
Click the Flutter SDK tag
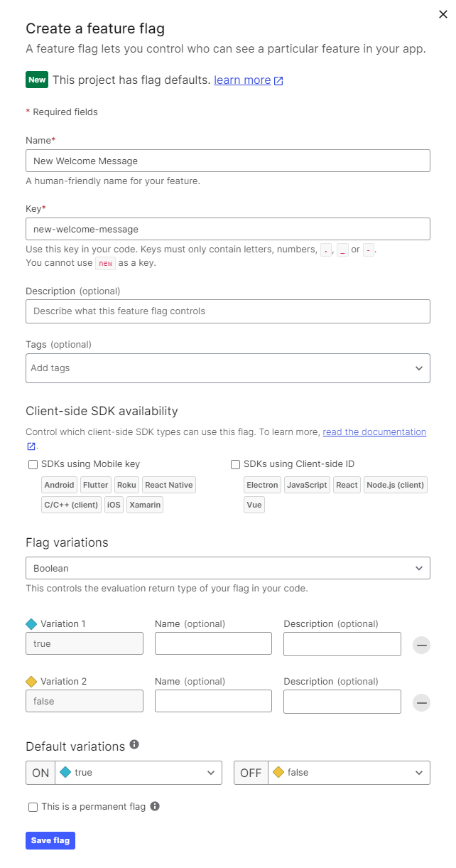[95, 485]
